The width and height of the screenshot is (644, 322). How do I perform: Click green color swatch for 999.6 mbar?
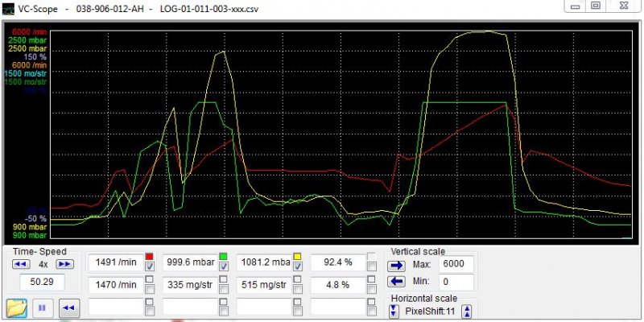click(x=223, y=256)
